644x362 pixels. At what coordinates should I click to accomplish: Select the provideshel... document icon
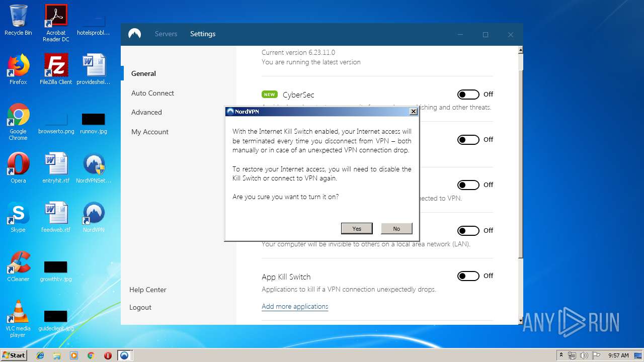(x=94, y=69)
